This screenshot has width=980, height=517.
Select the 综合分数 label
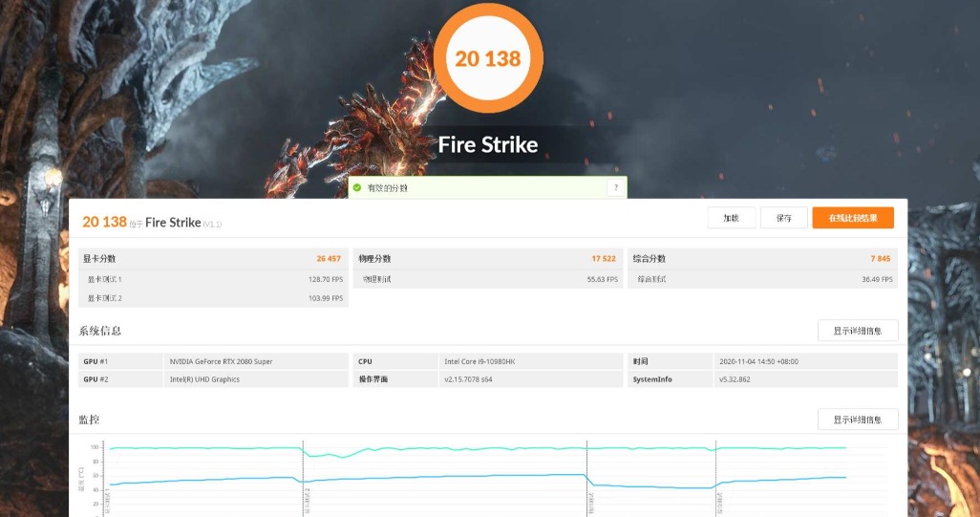tap(650, 259)
